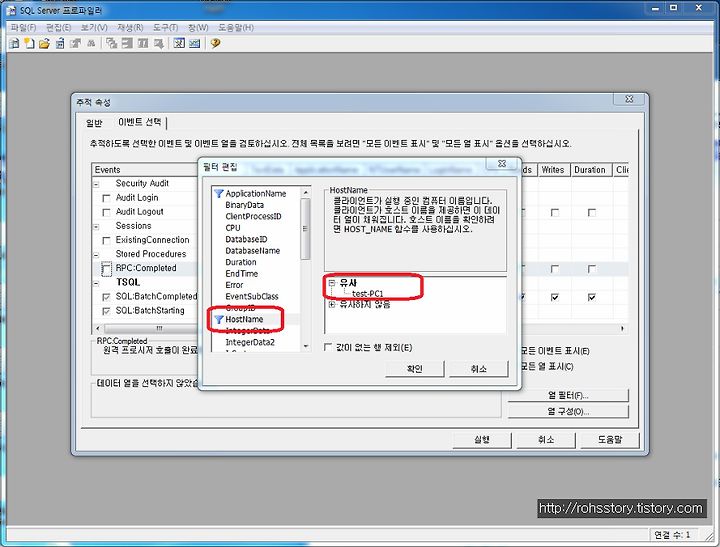Collapse the Stored Procedures event group
This screenshot has width=720, height=547.
tap(96, 255)
